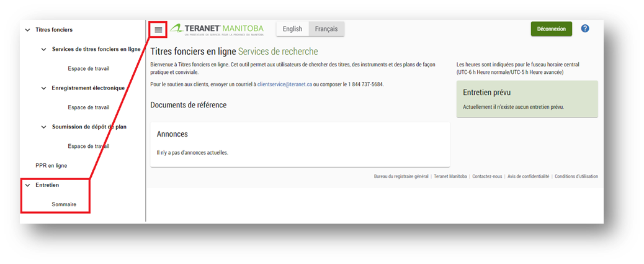The height and width of the screenshot is (264, 644).
Task: Collapse the Entretien menu section
Action: click(x=27, y=185)
